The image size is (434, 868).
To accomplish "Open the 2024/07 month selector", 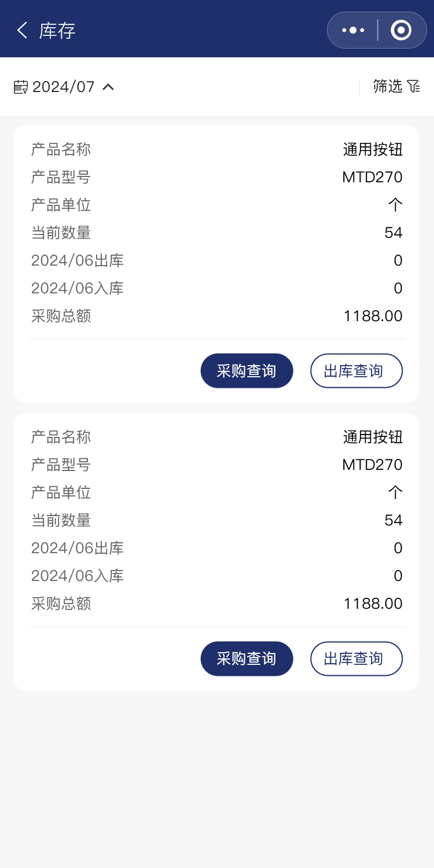I will coord(63,87).
